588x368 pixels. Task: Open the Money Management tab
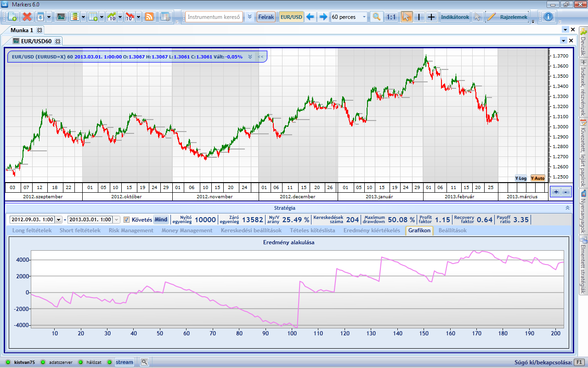click(x=187, y=230)
